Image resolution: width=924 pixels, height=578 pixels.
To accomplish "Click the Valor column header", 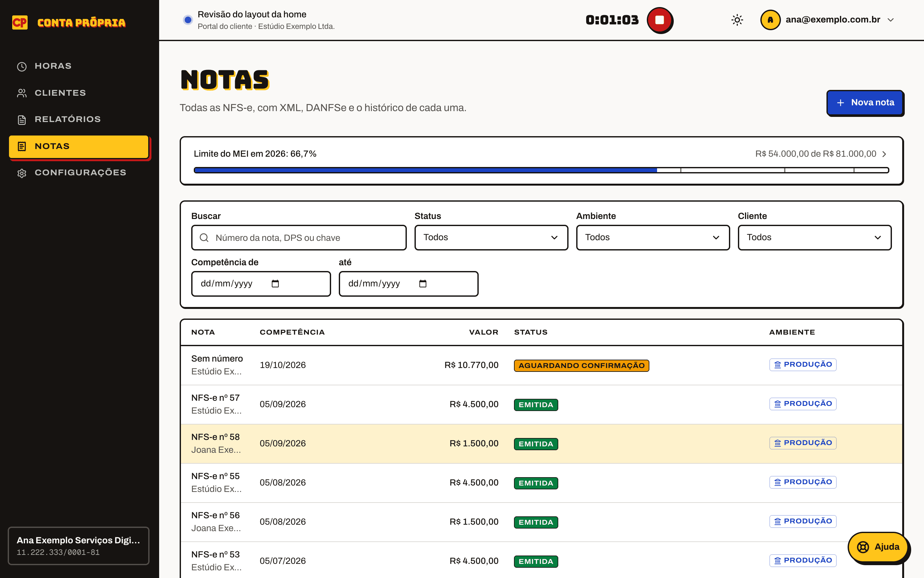I will 484,332.
